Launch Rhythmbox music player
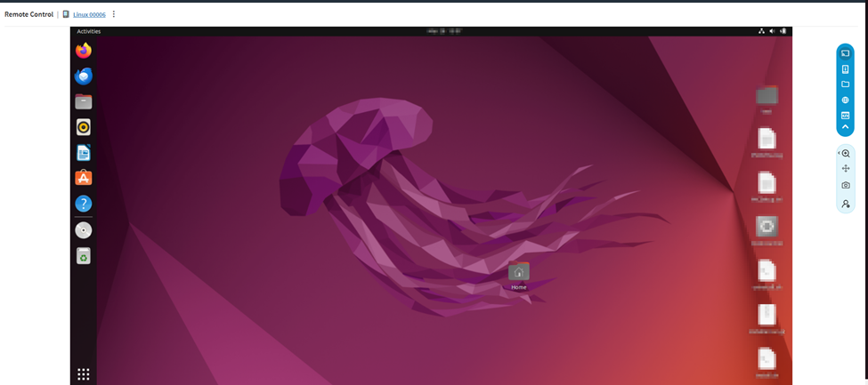 point(84,127)
